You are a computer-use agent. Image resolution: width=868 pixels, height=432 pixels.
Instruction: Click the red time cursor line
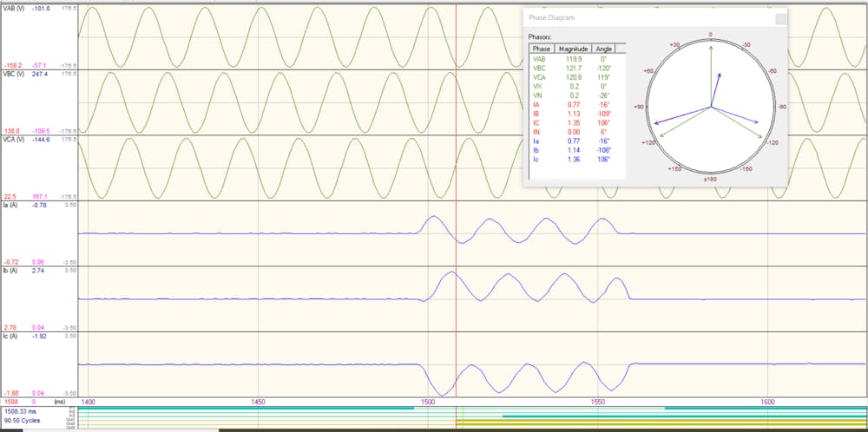point(457,200)
